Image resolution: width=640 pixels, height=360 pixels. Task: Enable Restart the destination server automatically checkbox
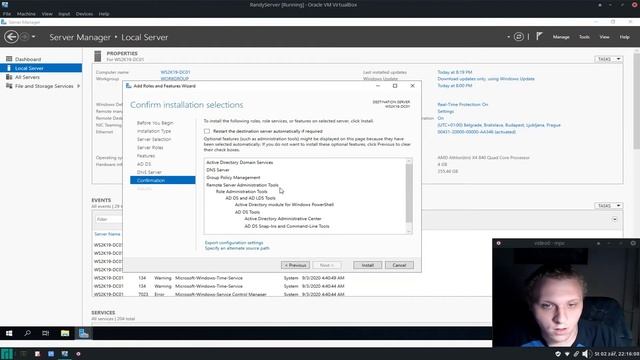tap(207, 131)
